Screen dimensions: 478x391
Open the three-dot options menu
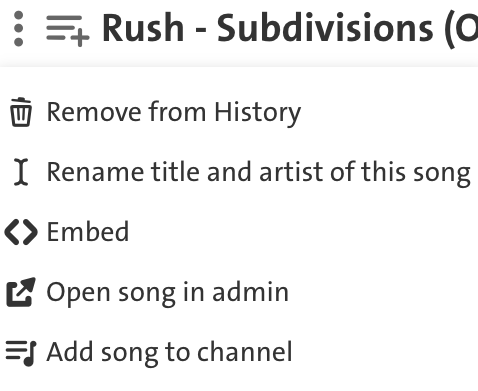[19, 29]
